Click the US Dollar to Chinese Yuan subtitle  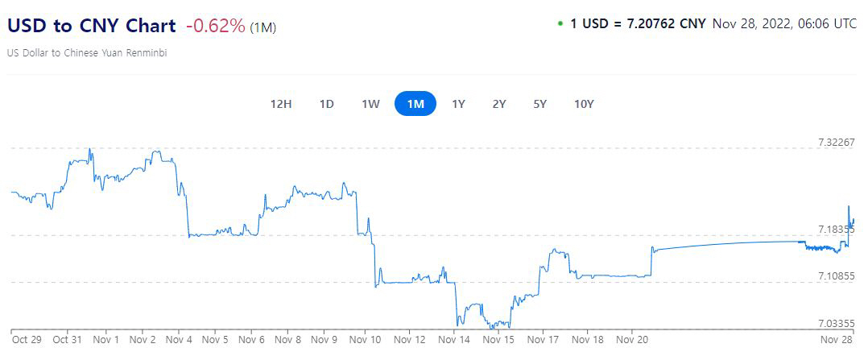(x=87, y=53)
